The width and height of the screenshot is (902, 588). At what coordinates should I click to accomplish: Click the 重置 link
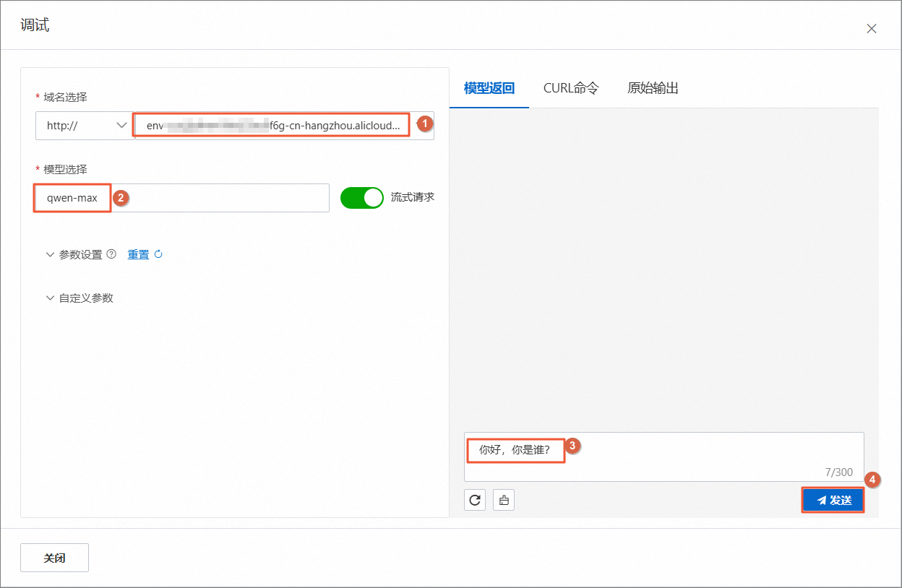[138, 254]
